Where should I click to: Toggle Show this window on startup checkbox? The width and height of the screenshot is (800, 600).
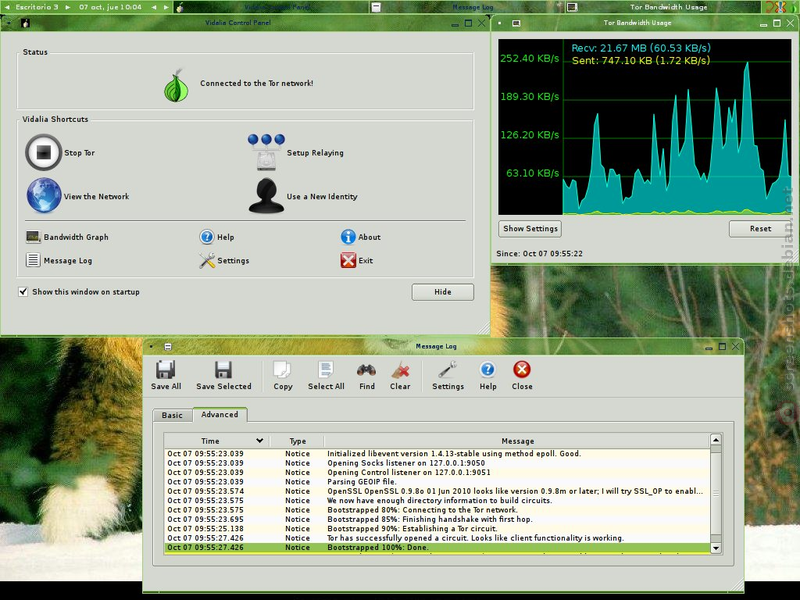click(x=23, y=292)
